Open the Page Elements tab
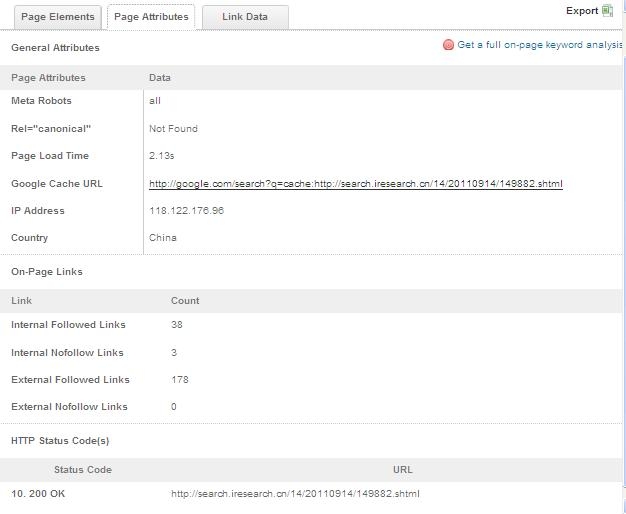 [x=57, y=17]
